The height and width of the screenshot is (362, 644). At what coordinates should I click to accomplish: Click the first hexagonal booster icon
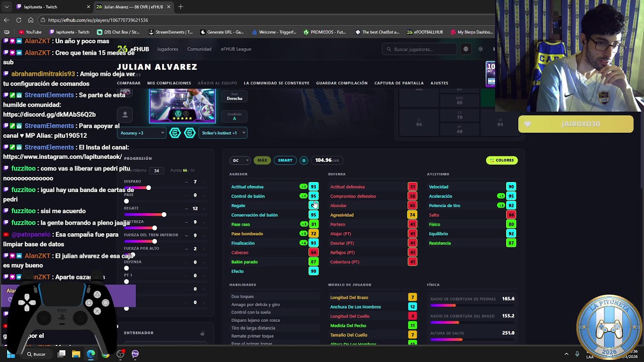tap(175, 133)
